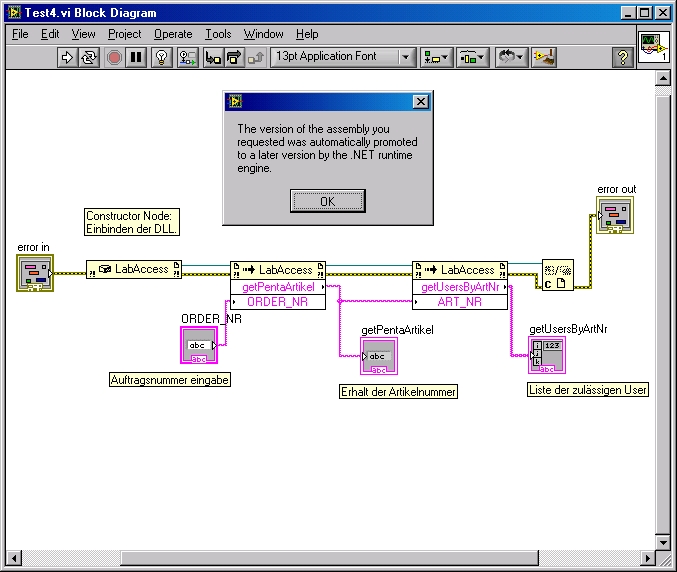The height and width of the screenshot is (572, 677).
Task: Select the error in cluster terminal
Action: click(35, 273)
